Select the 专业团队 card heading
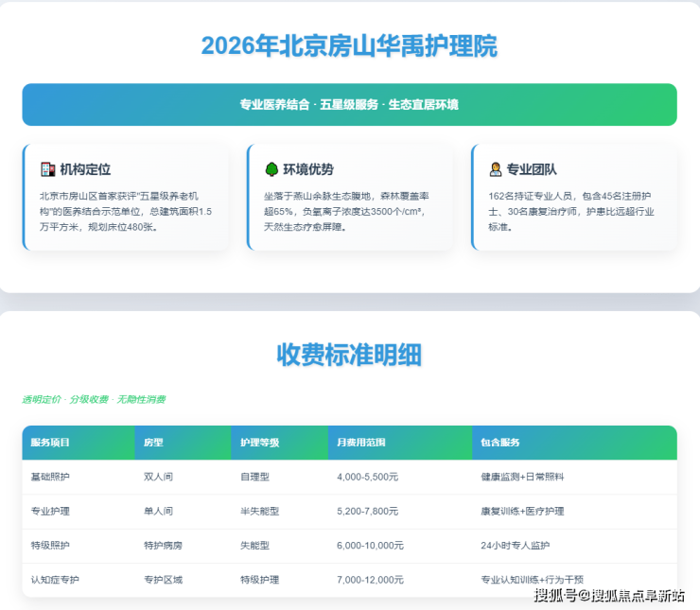This screenshot has height=610, width=700. pyautogui.click(x=532, y=169)
